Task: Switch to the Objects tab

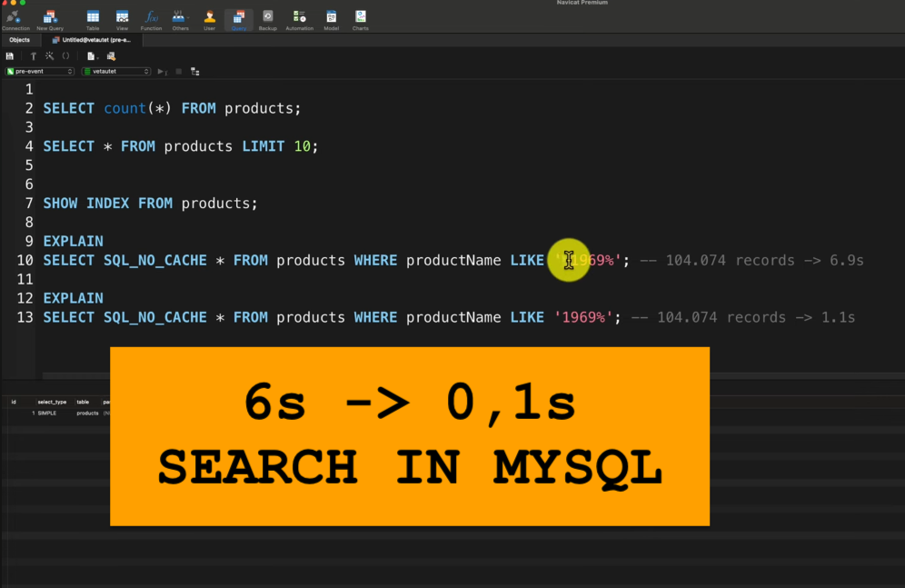Action: pyautogui.click(x=20, y=40)
